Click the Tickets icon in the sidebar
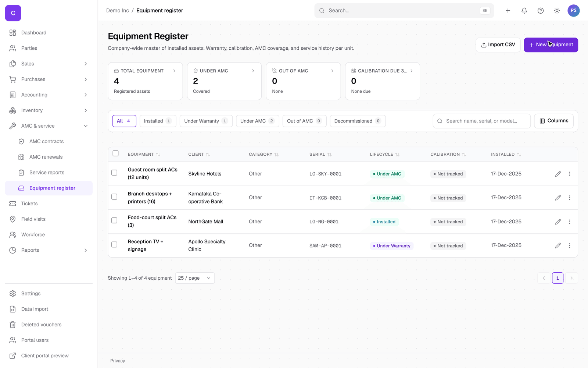Image resolution: width=588 pixels, height=368 pixels. [13, 204]
